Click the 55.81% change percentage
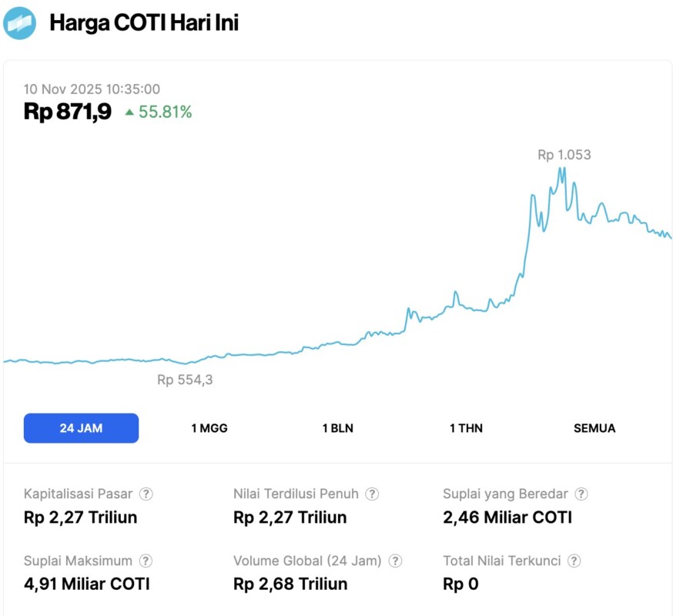 pyautogui.click(x=165, y=112)
